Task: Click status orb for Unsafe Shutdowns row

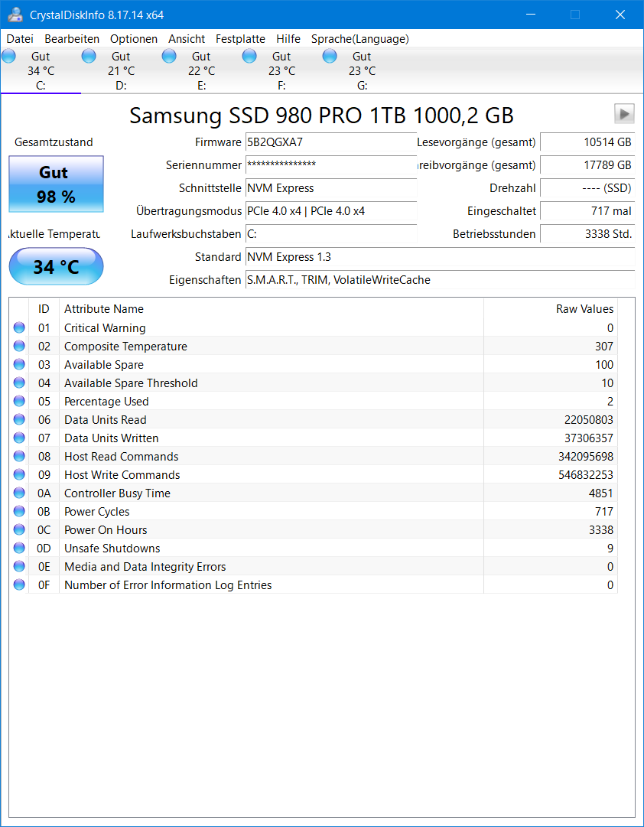Action: pos(20,548)
